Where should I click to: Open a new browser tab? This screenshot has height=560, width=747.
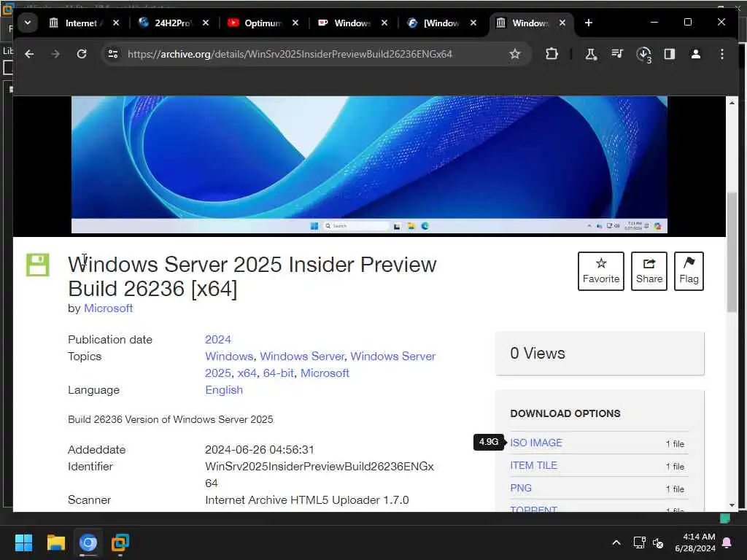(x=589, y=23)
